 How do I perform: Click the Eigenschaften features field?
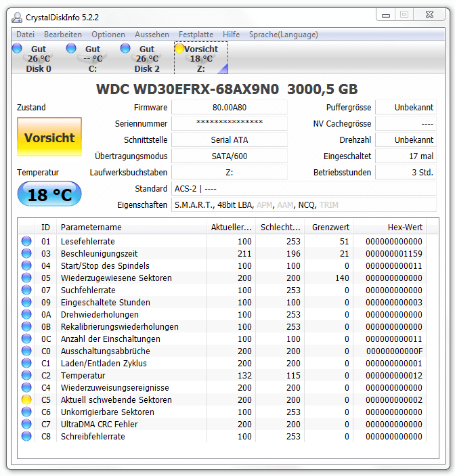pyautogui.click(x=304, y=205)
